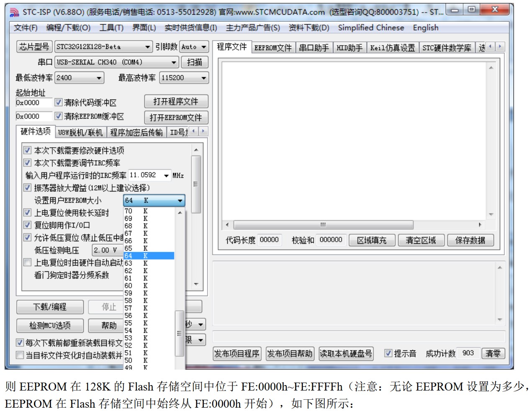
Task: Toggle 本次下载需要修改硬件选项 checkbox
Action: coord(28,150)
